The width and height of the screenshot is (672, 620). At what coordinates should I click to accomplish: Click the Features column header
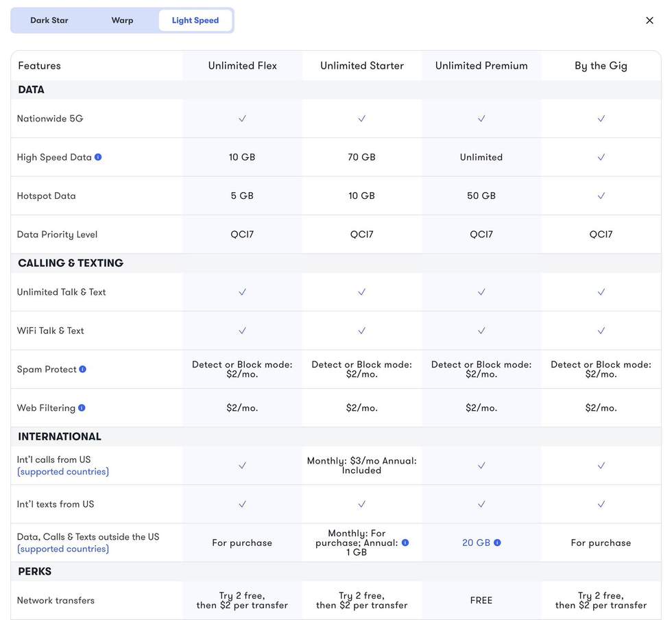[x=40, y=66]
